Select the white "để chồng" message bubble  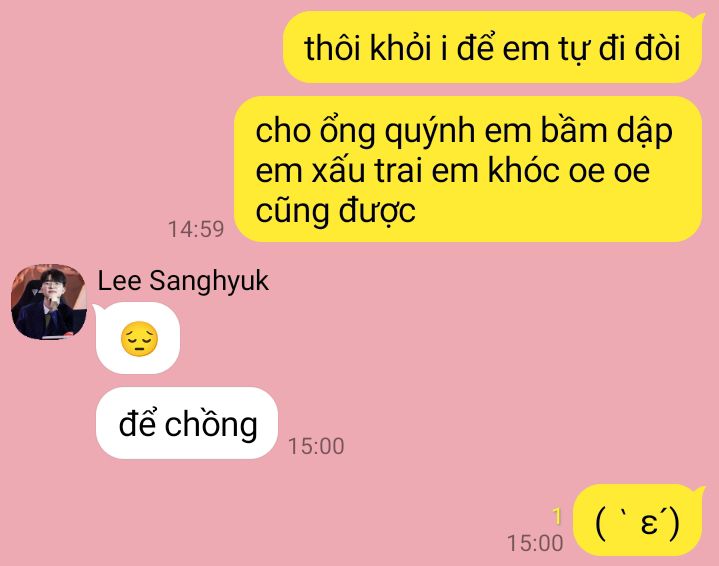click(x=187, y=423)
